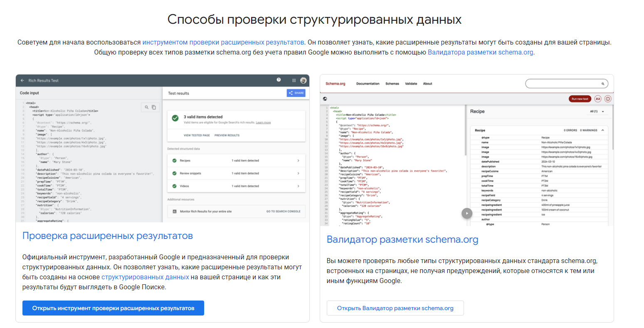The width and height of the screenshot is (644, 328).
Task: Click the back arrow next to Rich Results Test
Action: (22, 80)
